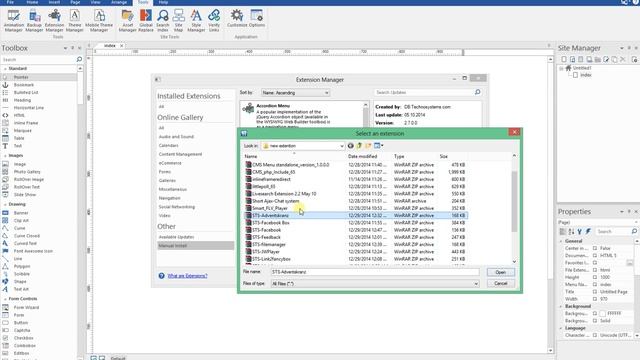Collapse the Standard section in Toolbox
The image size is (640, 360).
[5, 69]
